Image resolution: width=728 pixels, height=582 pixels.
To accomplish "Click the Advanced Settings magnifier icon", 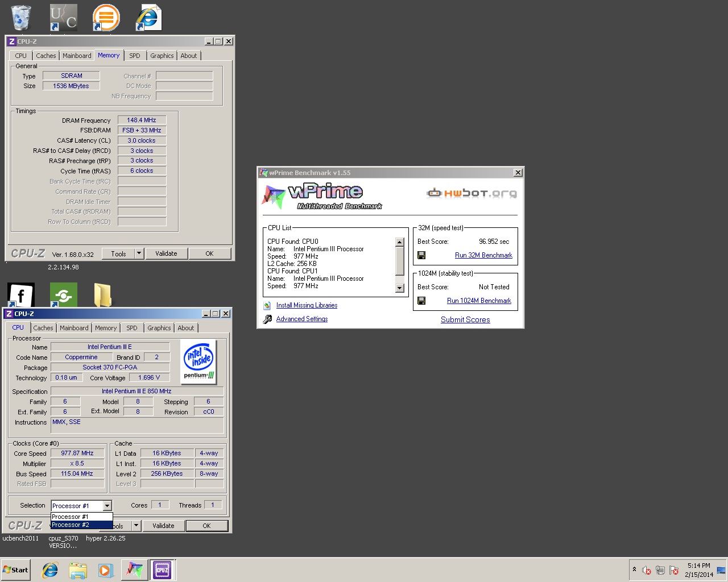I will (267, 319).
